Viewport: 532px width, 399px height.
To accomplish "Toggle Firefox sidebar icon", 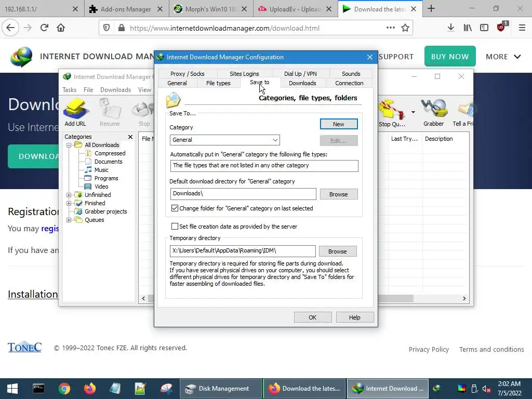I will click(x=484, y=28).
